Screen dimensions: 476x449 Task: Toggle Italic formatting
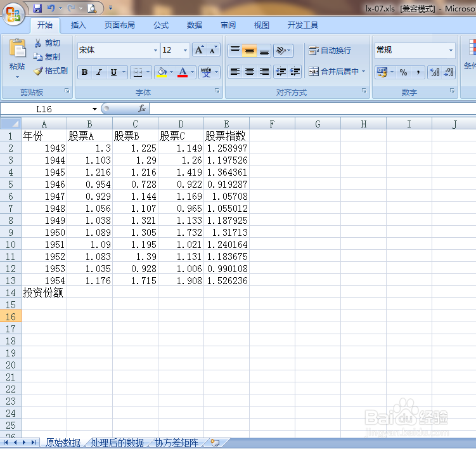(99, 72)
